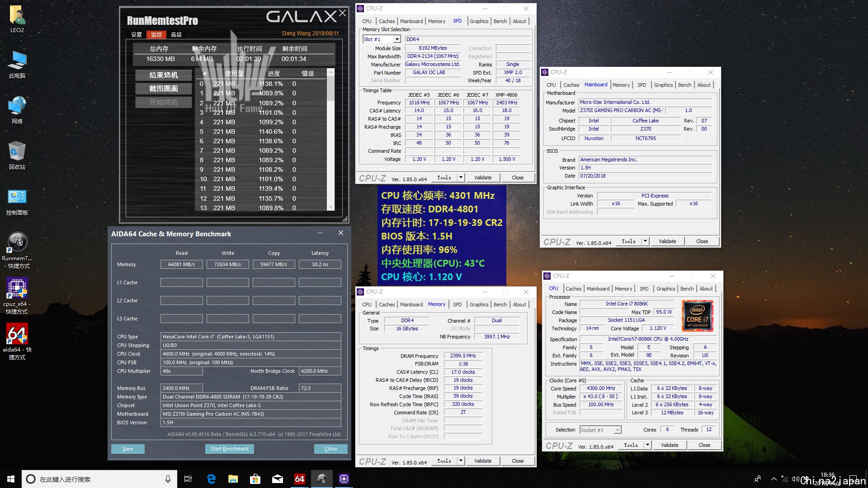Open the Windows Start menu
Screen dimensions: 868x488
[x=11, y=479]
